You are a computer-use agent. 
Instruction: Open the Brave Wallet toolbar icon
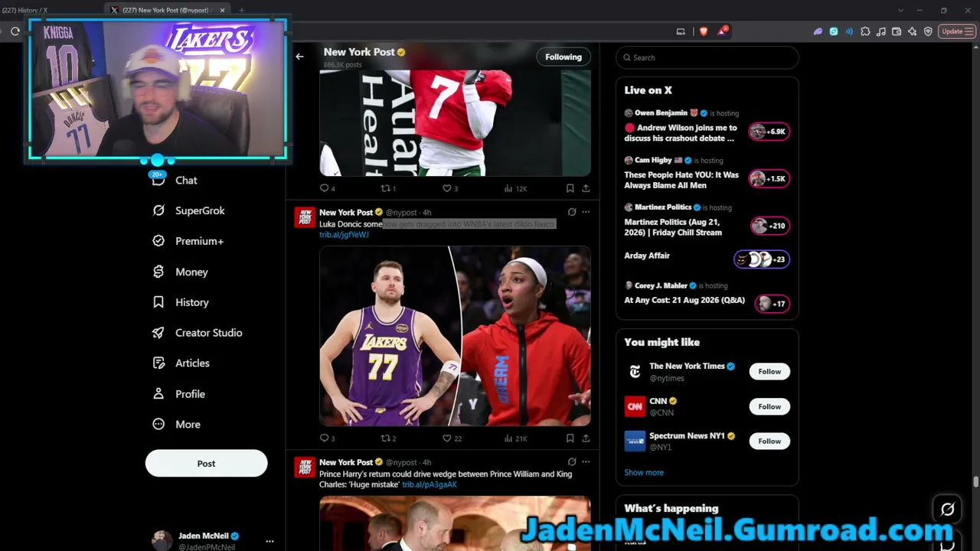897,31
